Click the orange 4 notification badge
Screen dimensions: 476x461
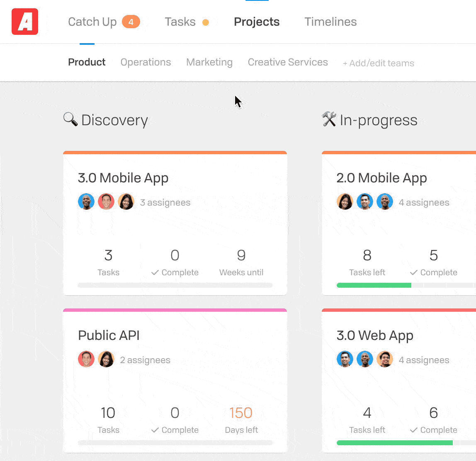point(131,22)
